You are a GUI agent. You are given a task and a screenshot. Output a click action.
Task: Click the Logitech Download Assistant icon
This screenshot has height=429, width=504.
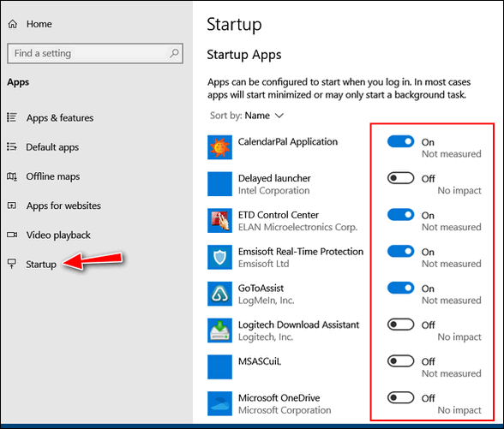point(219,331)
